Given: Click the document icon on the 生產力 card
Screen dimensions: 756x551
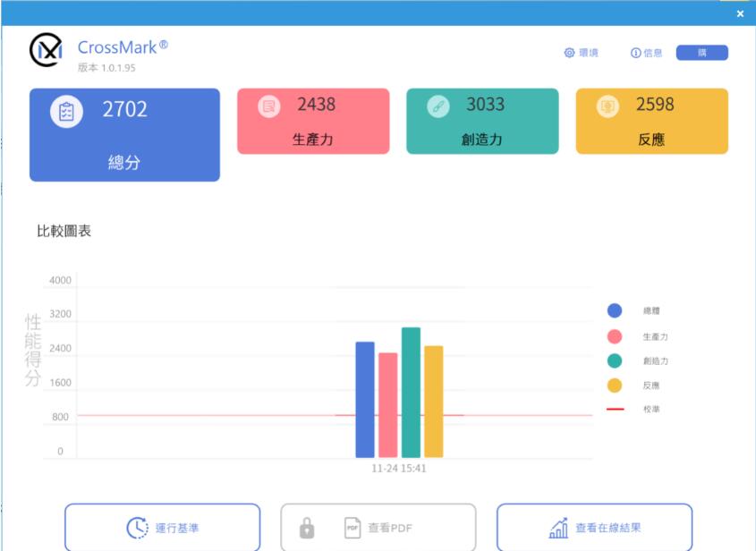Looking at the screenshot, I should tap(268, 106).
